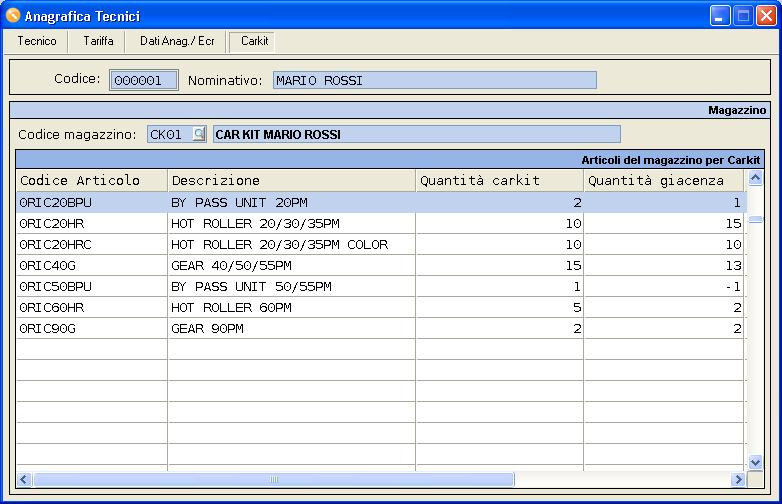Image resolution: width=782 pixels, height=504 pixels.
Task: Select article code 0RIC50BPU
Action: tap(55, 286)
